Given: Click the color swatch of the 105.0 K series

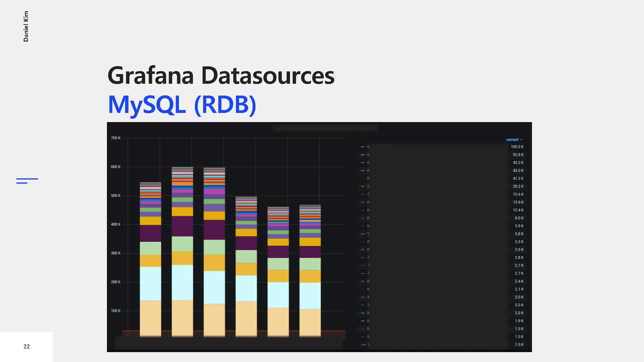Looking at the screenshot, I should [362, 147].
